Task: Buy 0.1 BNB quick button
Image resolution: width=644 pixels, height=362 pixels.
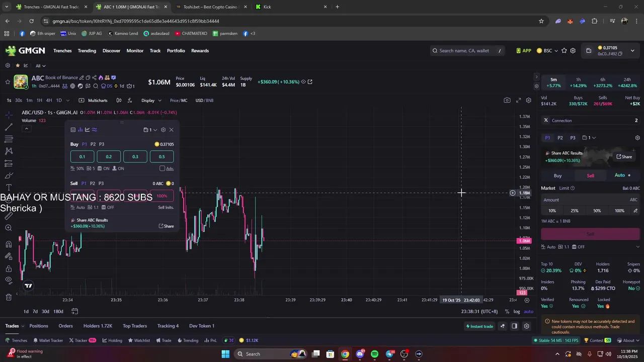Action: 82,157
